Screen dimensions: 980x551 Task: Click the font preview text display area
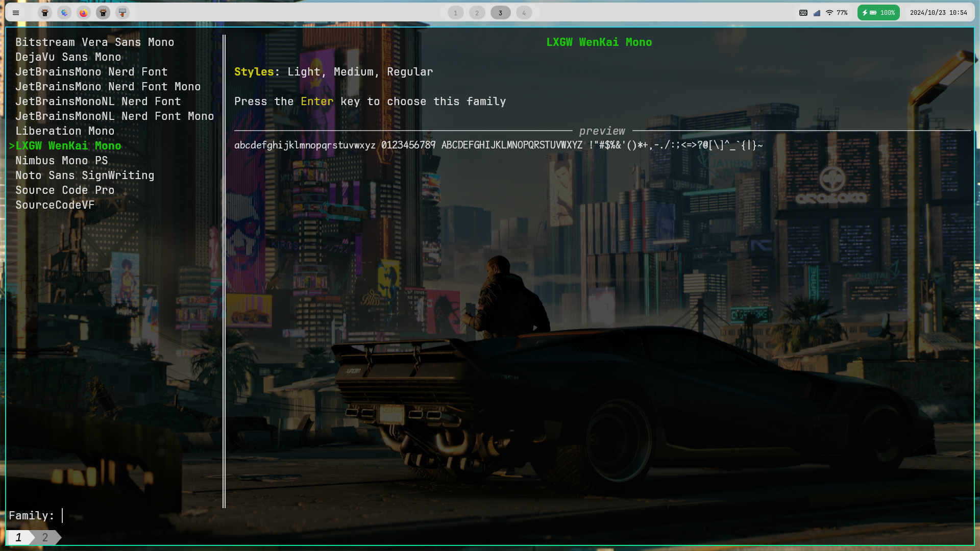(x=498, y=145)
